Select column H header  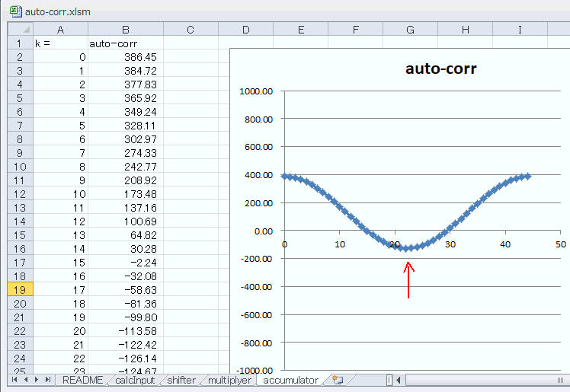[x=466, y=29]
